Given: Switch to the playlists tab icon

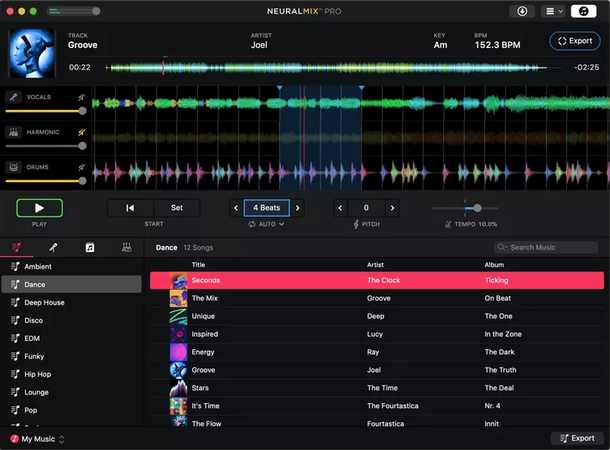Looking at the screenshot, I should click(17, 247).
